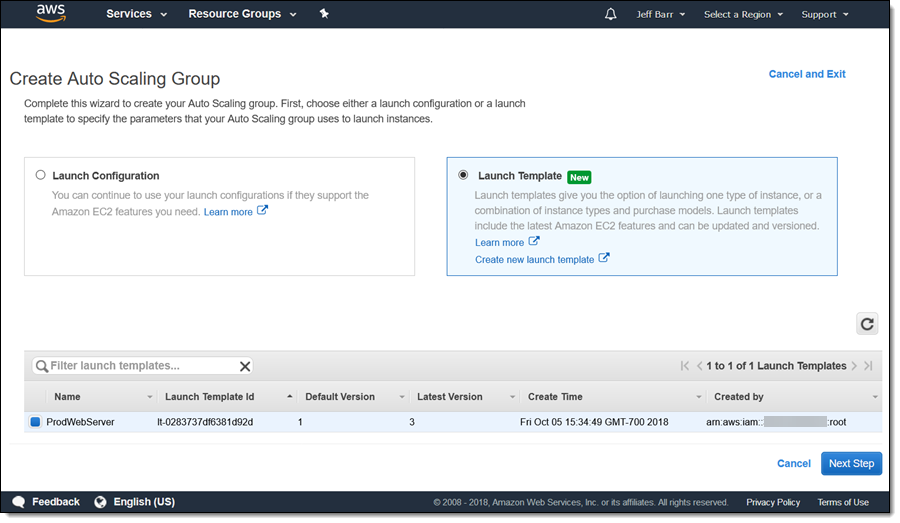900x523 pixels.
Task: Click the AWS logo home icon
Action: pos(50,13)
